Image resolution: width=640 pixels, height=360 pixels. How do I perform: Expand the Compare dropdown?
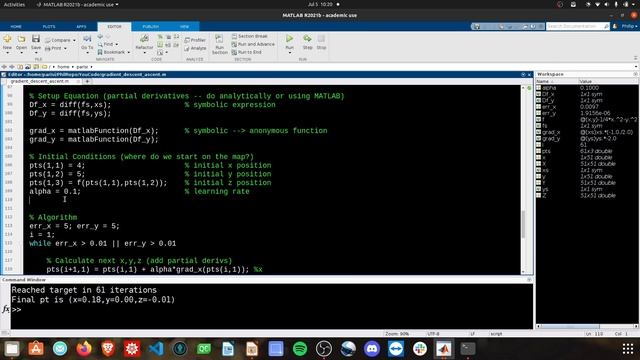74,40
